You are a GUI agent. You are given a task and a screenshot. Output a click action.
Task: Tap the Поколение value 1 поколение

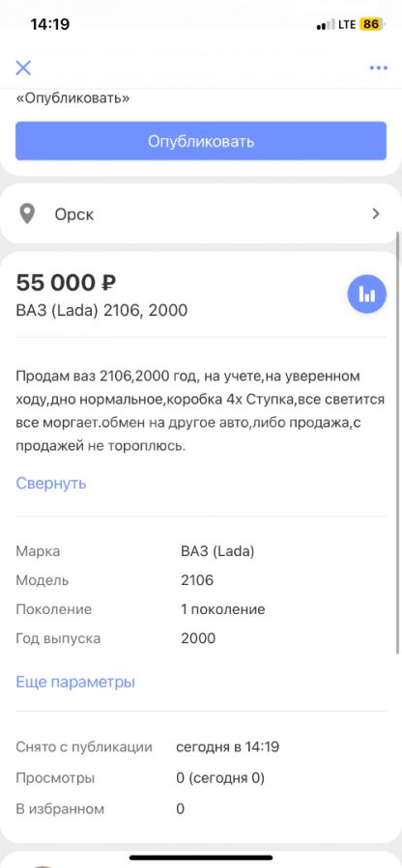pos(223,609)
